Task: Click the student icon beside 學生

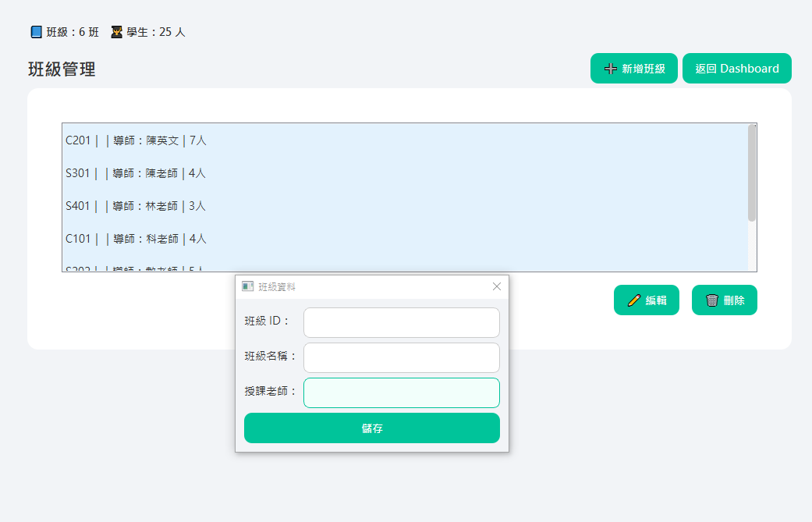Action: [x=117, y=32]
